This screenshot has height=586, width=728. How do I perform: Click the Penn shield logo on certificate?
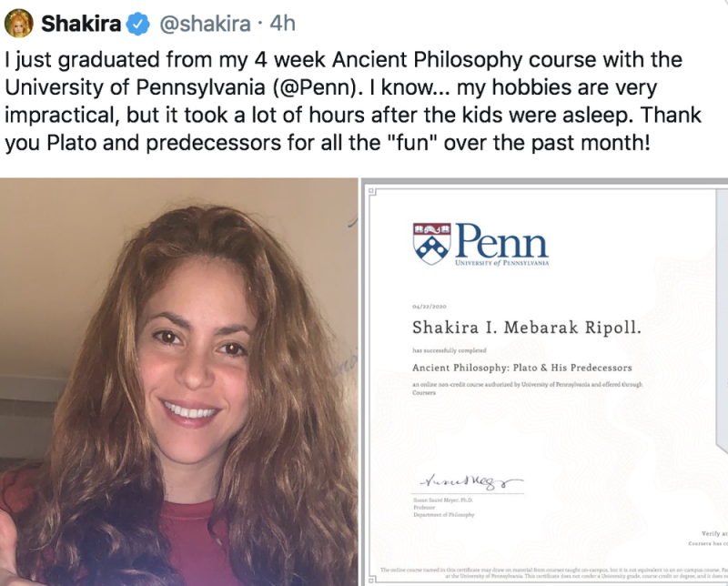click(x=430, y=242)
